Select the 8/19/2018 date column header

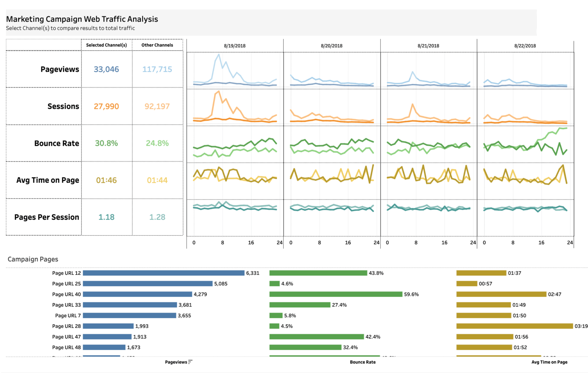235,46
